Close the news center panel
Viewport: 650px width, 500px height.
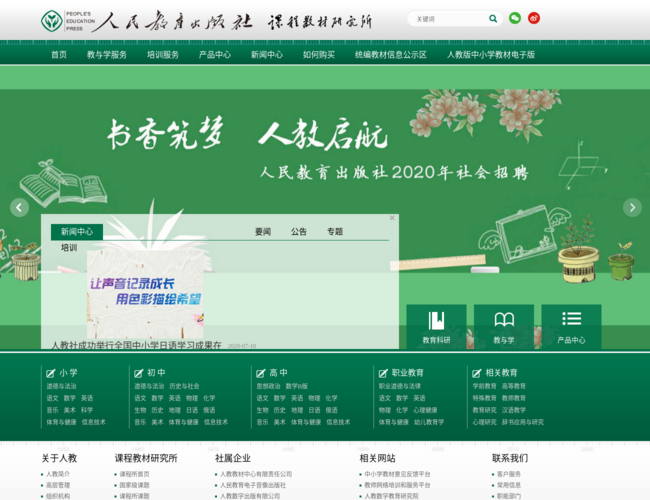(x=392, y=218)
